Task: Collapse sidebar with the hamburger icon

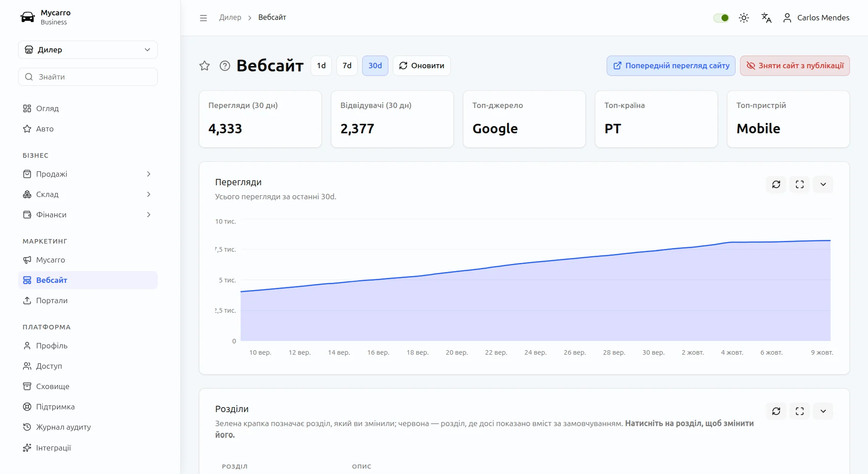Action: (203, 18)
